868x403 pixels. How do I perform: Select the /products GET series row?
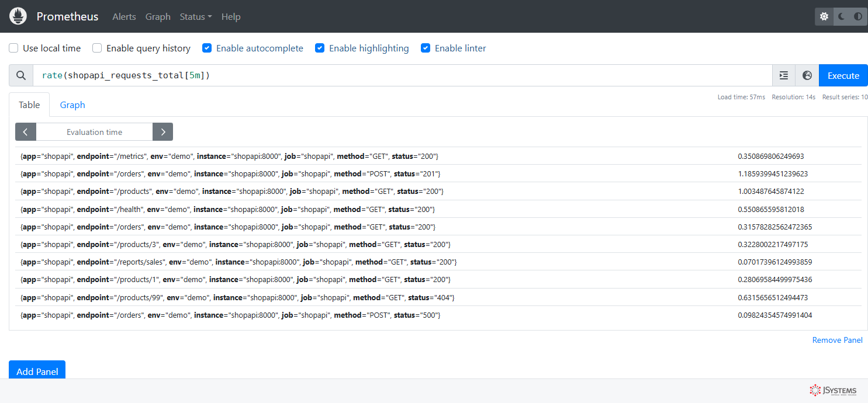438,191
